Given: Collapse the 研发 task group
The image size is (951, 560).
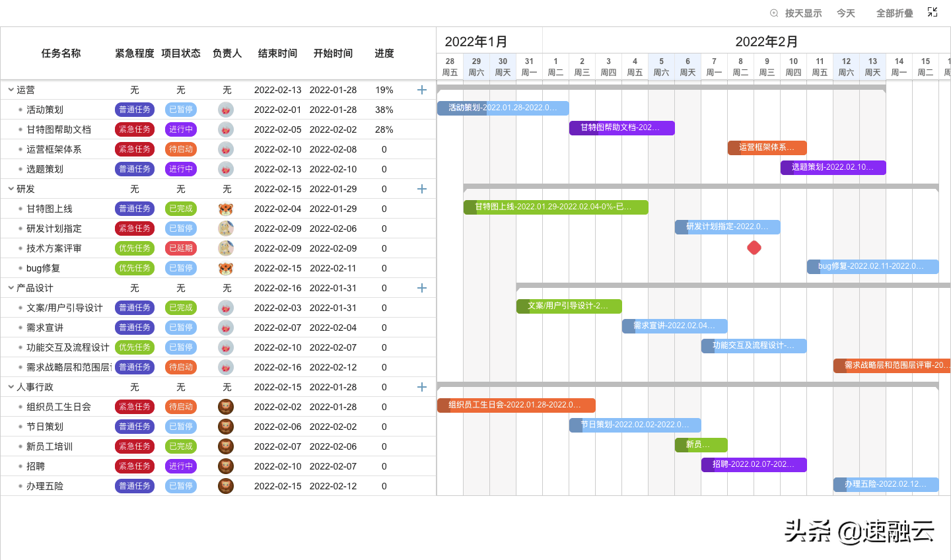Looking at the screenshot, I should pyautogui.click(x=11, y=188).
